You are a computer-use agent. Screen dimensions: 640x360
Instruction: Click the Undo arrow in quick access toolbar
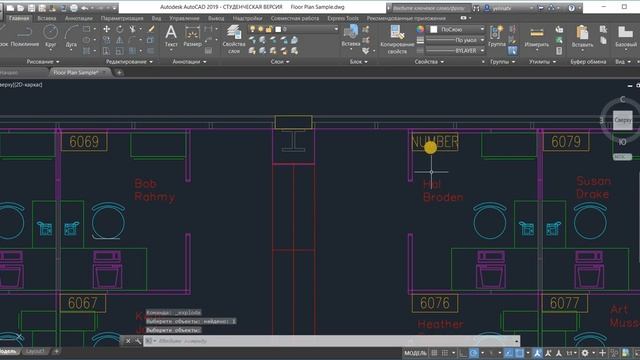[x=84, y=8]
